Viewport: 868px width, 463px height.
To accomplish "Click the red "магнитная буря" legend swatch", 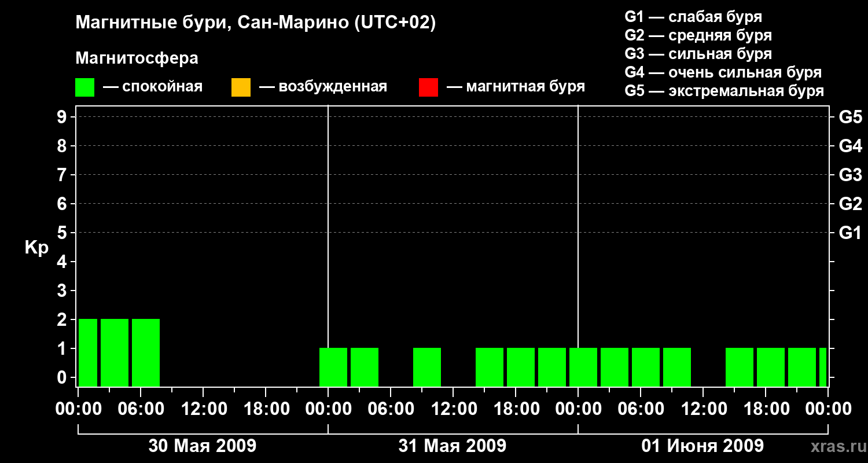I will click(428, 87).
